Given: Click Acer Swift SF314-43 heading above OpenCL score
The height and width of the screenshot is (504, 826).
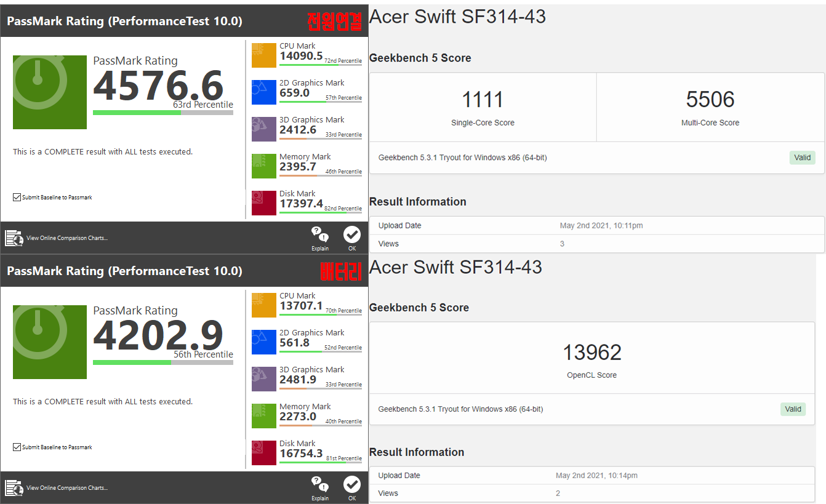Looking at the screenshot, I should 455,267.
